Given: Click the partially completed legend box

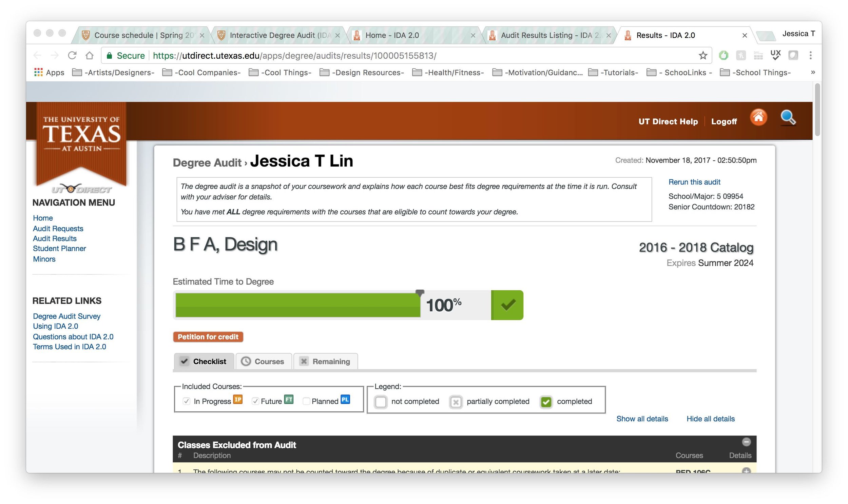Looking at the screenshot, I should (456, 402).
